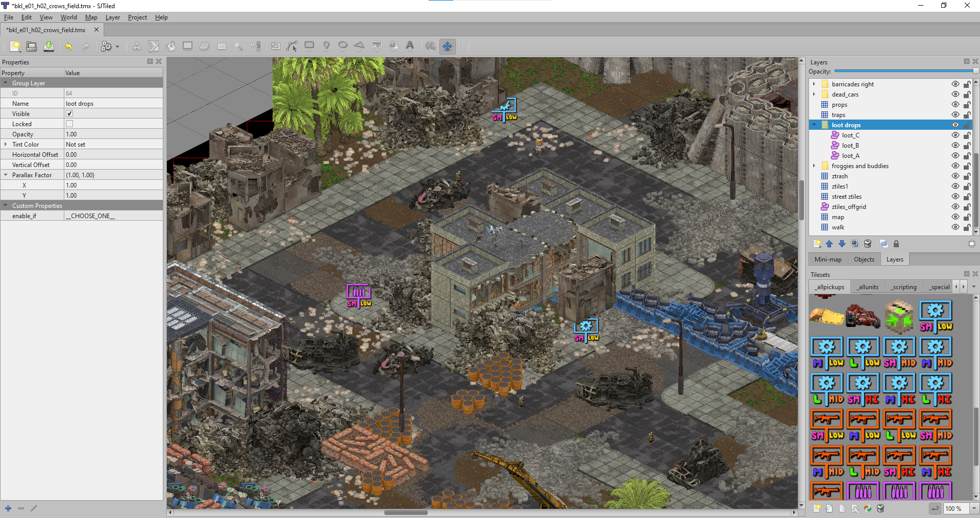The width and height of the screenshot is (980, 518).
Task: Remove the selected layer with trash icon
Action: [868, 244]
